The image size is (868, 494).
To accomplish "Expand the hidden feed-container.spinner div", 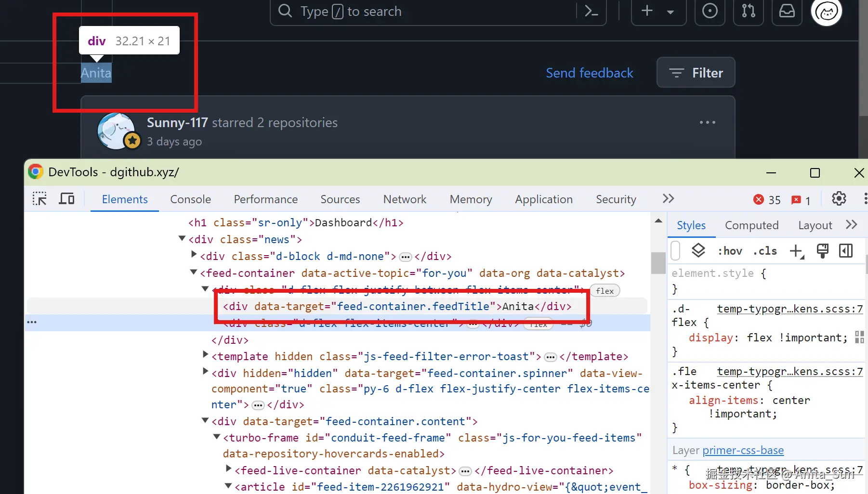I will pyautogui.click(x=205, y=371).
